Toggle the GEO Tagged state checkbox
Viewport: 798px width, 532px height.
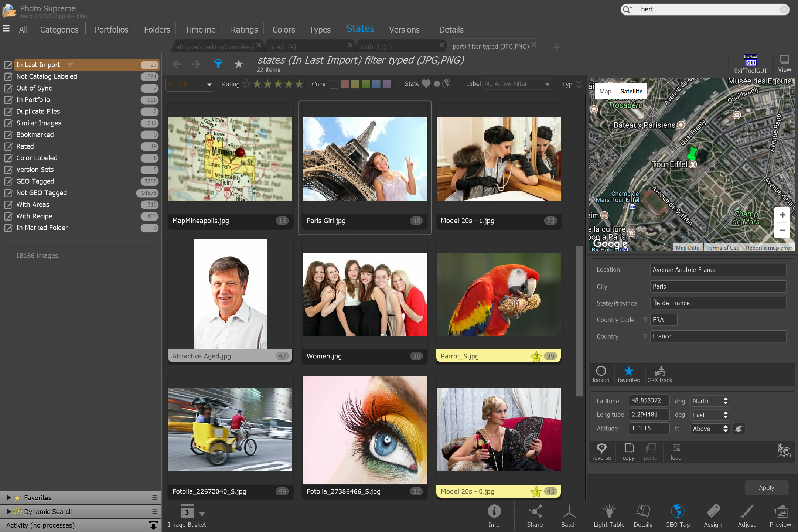(8, 181)
